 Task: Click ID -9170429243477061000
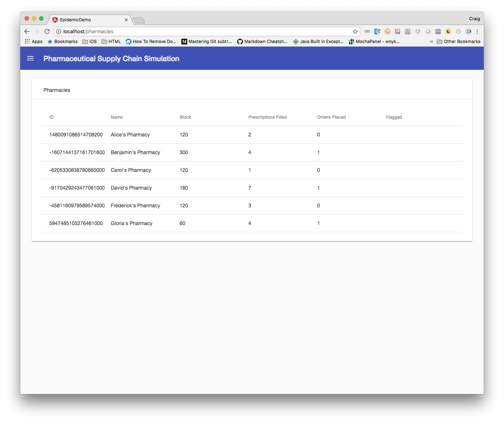(x=77, y=188)
